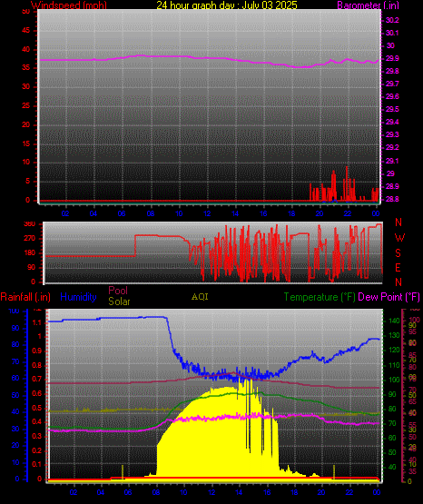Image resolution: width=423 pixels, height=504 pixels.
Task: Click the Temperature (°F) legend label
Action: pos(320,297)
